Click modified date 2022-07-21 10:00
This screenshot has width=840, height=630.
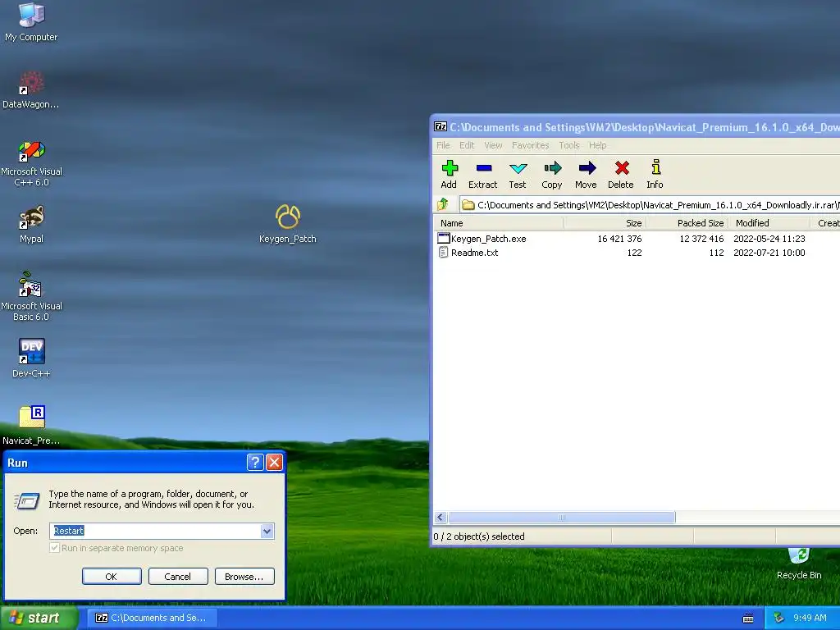point(769,253)
